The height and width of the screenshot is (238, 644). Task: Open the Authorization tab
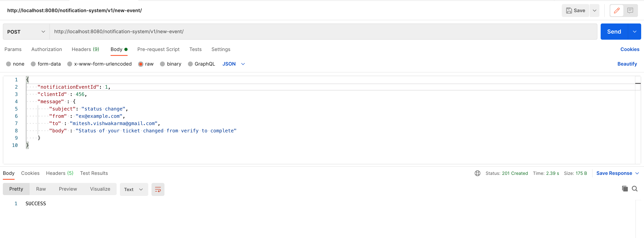[x=47, y=49]
